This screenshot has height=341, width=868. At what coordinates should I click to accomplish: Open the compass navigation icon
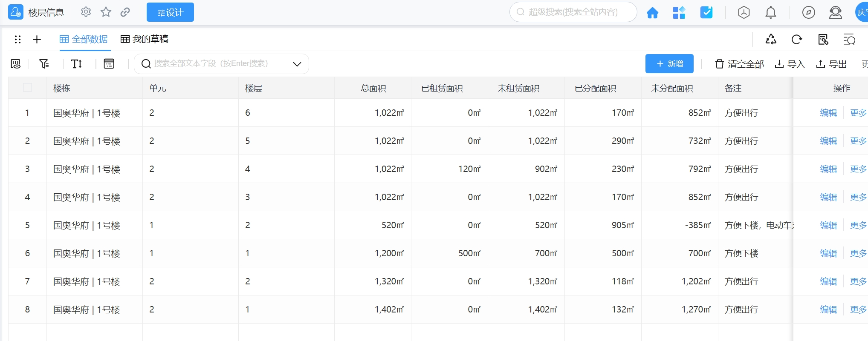(x=808, y=13)
